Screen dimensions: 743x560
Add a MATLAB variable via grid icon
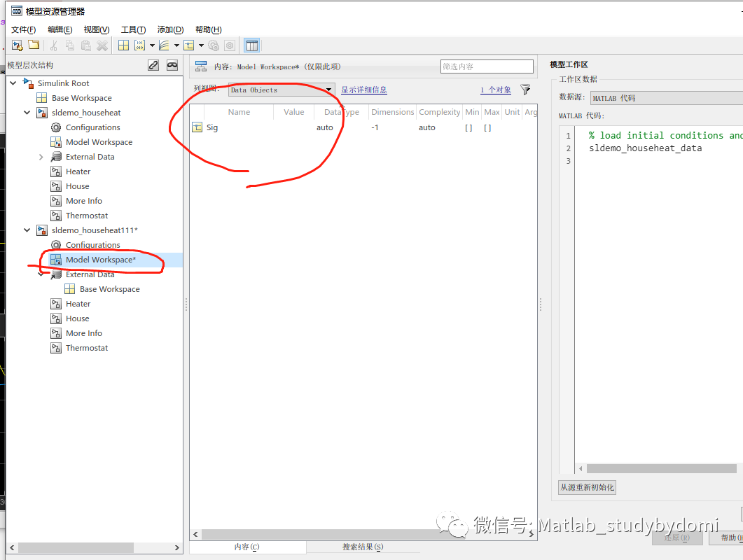pyautogui.click(x=123, y=45)
